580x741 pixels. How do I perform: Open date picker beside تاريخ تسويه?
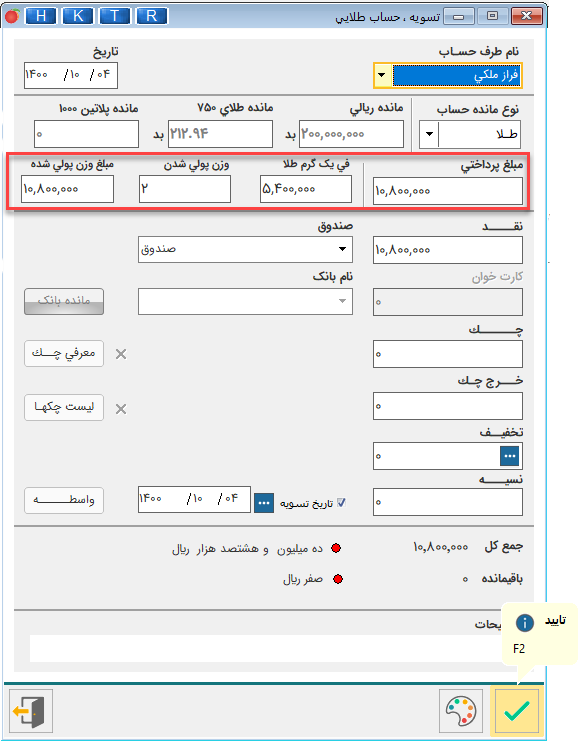click(x=264, y=503)
